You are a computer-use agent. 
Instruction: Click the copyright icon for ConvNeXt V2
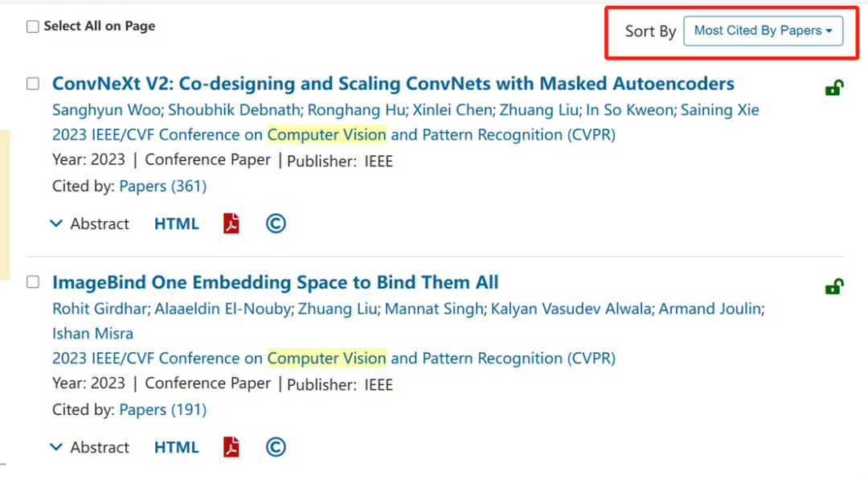276,224
